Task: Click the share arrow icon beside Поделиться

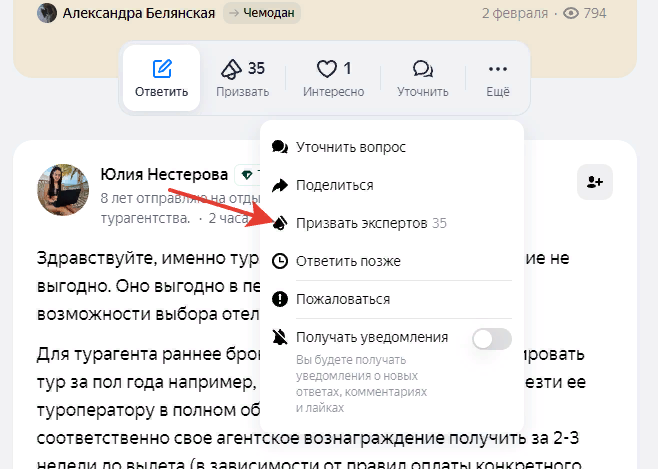Action: click(x=280, y=185)
